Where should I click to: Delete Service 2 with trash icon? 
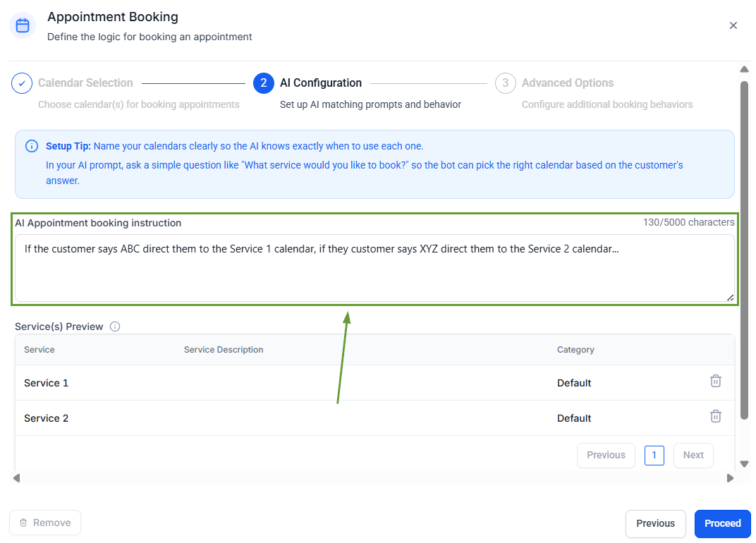point(715,416)
